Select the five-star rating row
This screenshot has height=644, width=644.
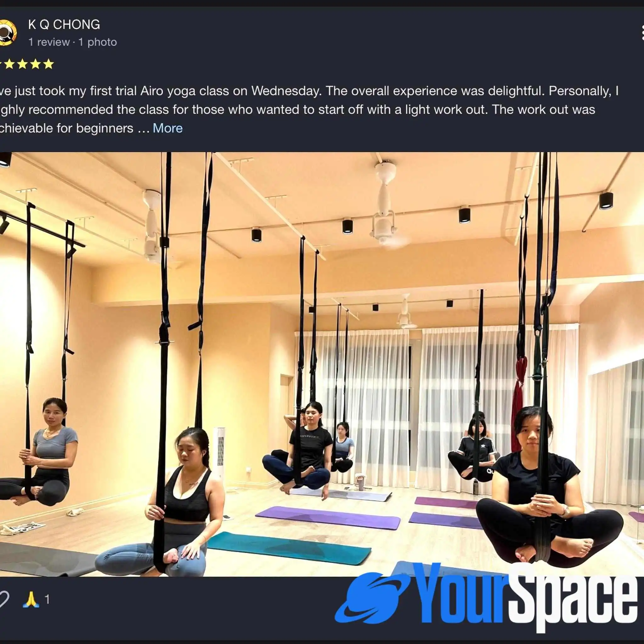tap(27, 64)
